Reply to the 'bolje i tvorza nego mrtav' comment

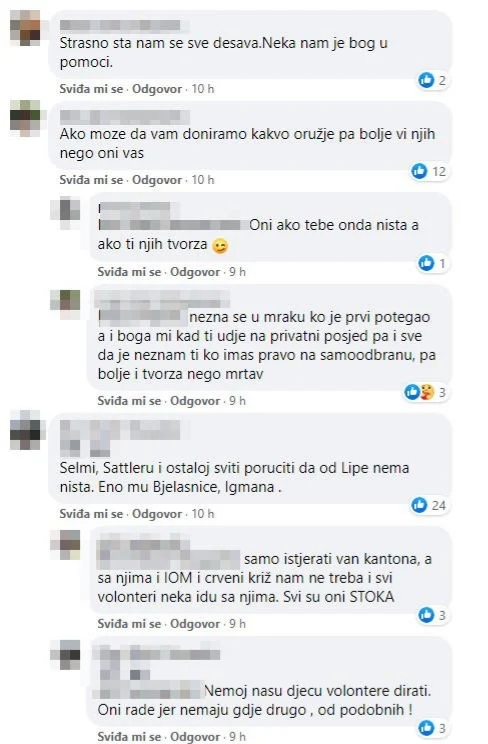click(195, 401)
